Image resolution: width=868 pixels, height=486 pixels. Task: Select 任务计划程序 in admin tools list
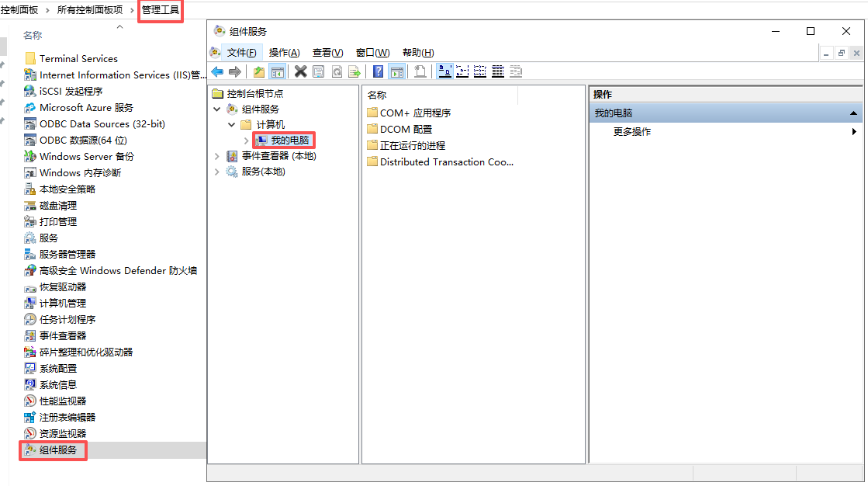pyautogui.click(x=67, y=320)
